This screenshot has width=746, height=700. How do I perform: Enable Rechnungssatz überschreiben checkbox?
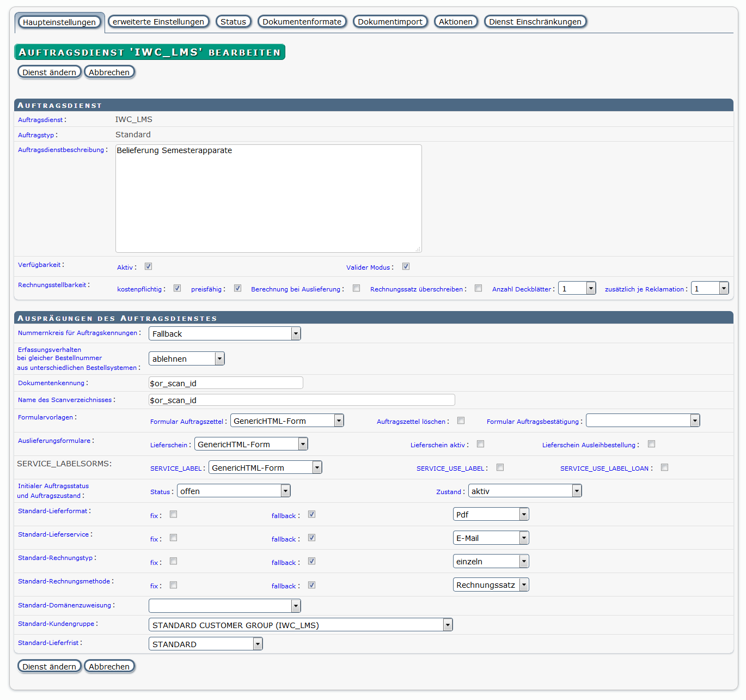click(x=478, y=288)
